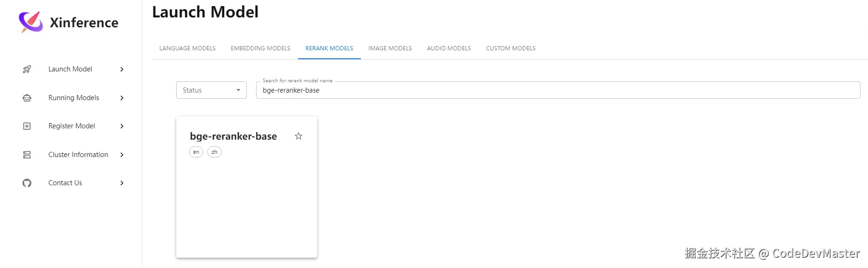Viewport: 868px width, 268px height.
Task: Switch to the Embedding Models tab
Action: tap(260, 48)
